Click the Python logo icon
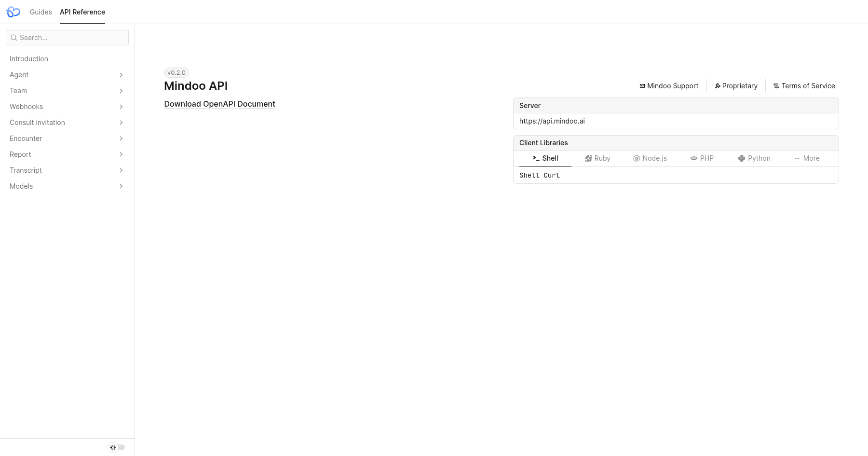The image size is (868, 456). pos(742,158)
